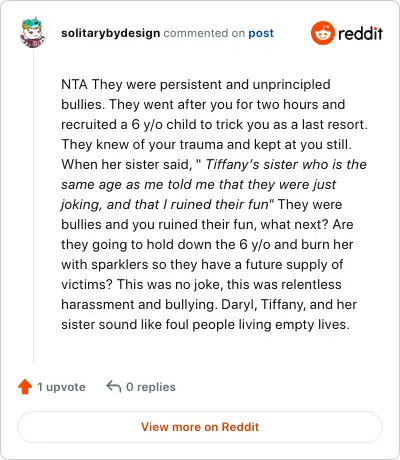
Task: Click the "View more on Reddit" button
Action: [200, 427]
